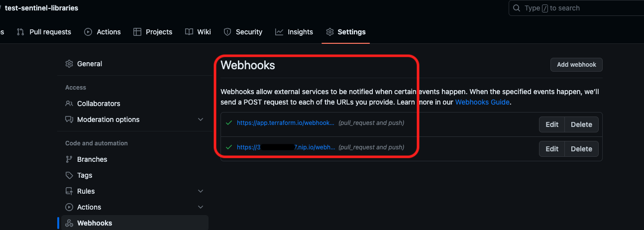Screen dimensions: 644x230
Task: Click the General gear icon in sidebar
Action: pyautogui.click(x=69, y=64)
